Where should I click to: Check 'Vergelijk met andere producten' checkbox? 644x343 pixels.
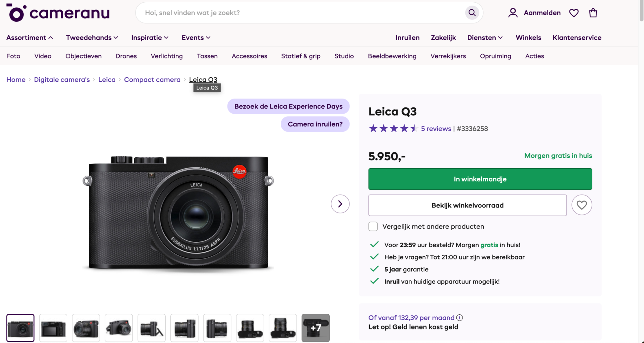(x=373, y=226)
